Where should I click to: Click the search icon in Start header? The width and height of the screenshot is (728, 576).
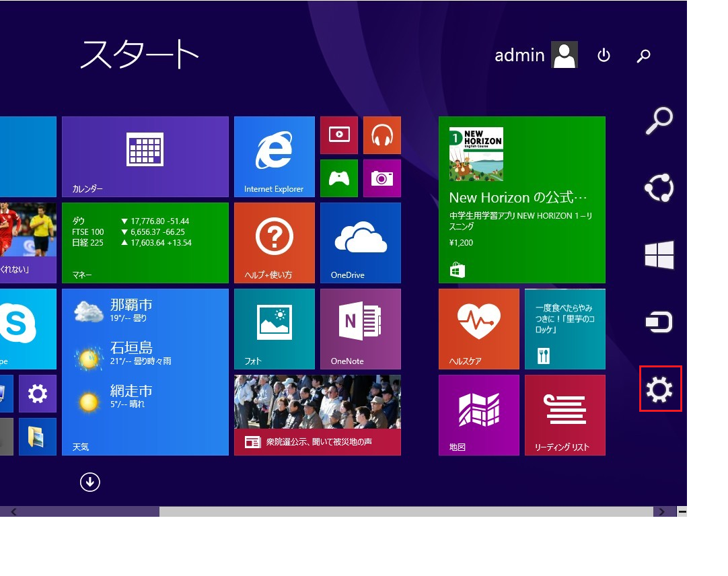tap(643, 56)
